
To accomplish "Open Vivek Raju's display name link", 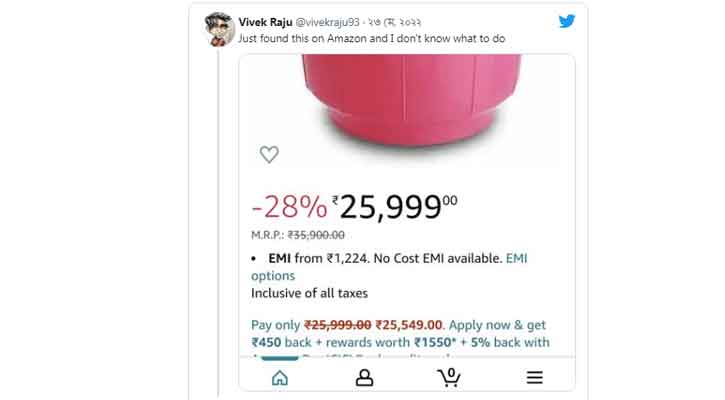I will click(x=265, y=22).
